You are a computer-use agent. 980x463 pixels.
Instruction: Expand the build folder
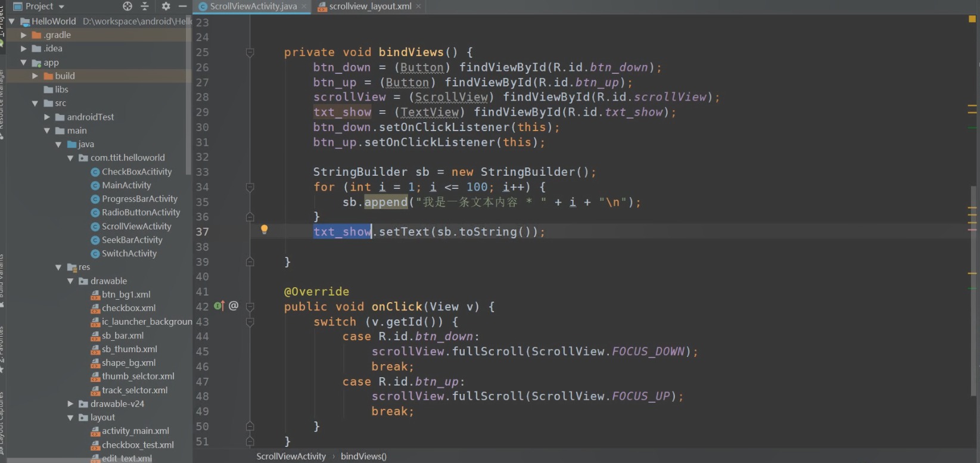click(x=35, y=76)
